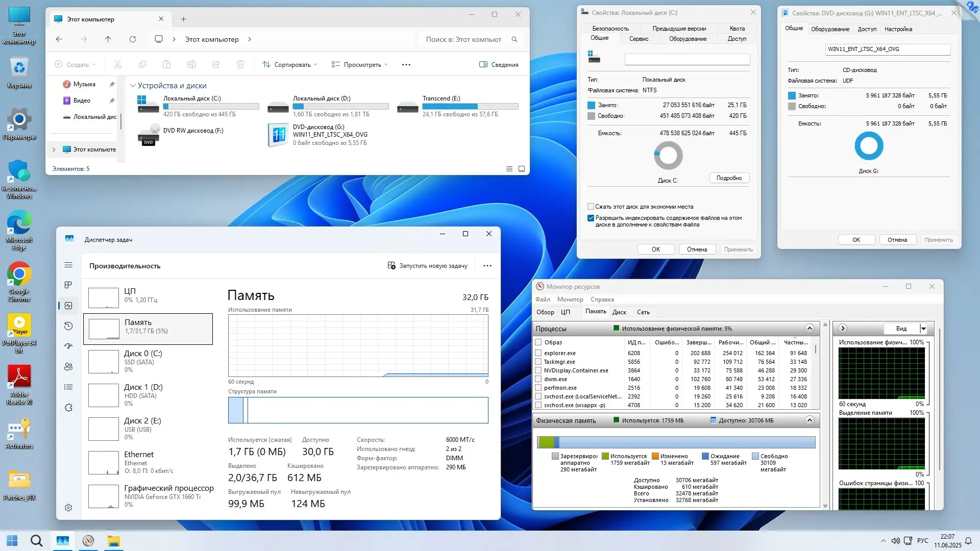Open Users page icon in Task Manager
Image resolution: width=980 pixels, height=551 pixels.
click(68, 367)
